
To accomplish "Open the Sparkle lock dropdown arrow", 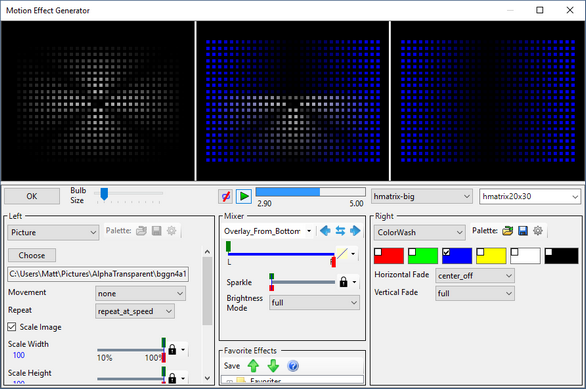I will tap(354, 282).
